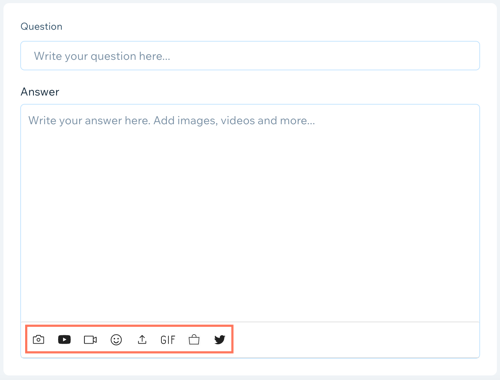Click the right end of the question input
Image resolution: width=500 pixels, height=380 pixels.
click(x=467, y=56)
